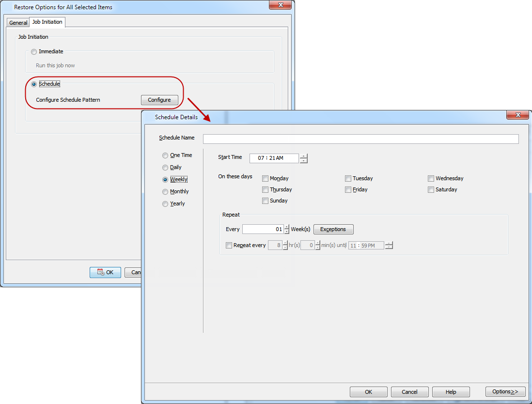Toggle the Repeat every checkbox
Image resolution: width=532 pixels, height=404 pixels.
(x=229, y=245)
